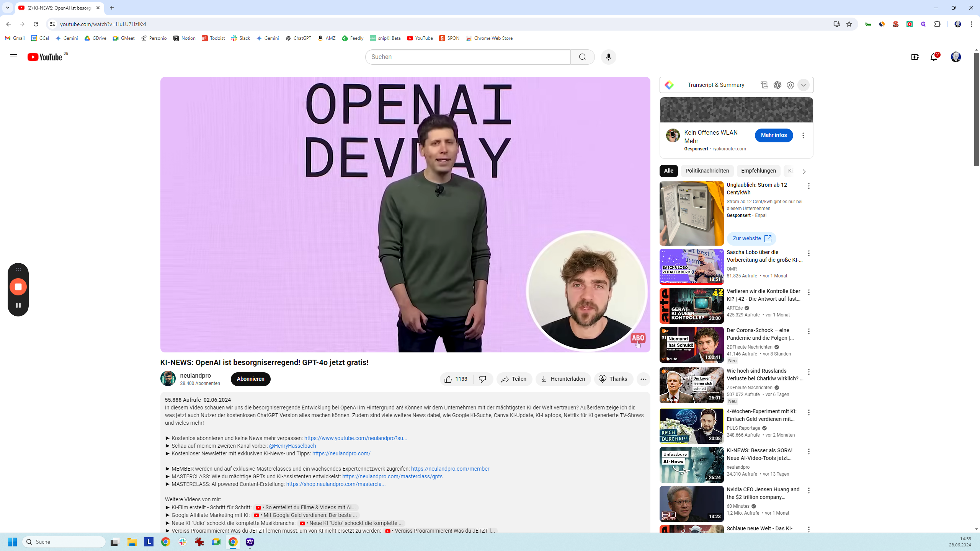Select the Empfehlungen filter chip
The height and width of the screenshot is (551, 980).
(x=758, y=171)
